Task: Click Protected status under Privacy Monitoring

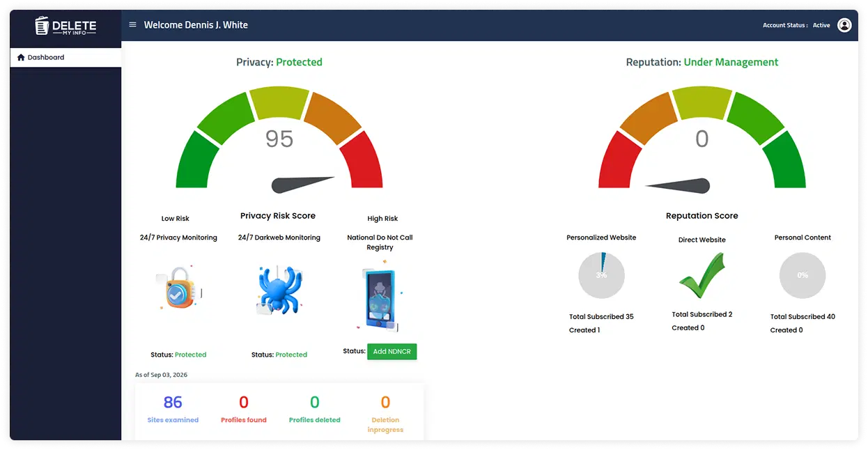Action: click(190, 355)
